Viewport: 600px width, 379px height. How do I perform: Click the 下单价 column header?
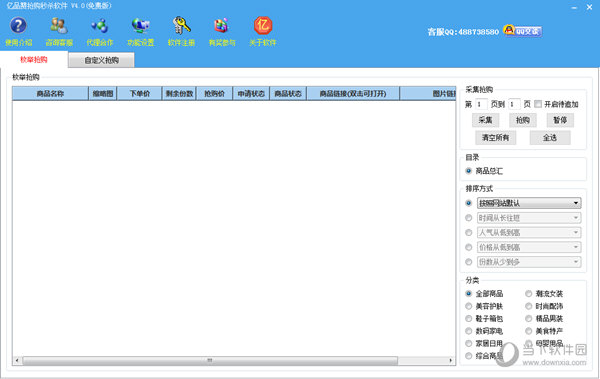pyautogui.click(x=139, y=93)
